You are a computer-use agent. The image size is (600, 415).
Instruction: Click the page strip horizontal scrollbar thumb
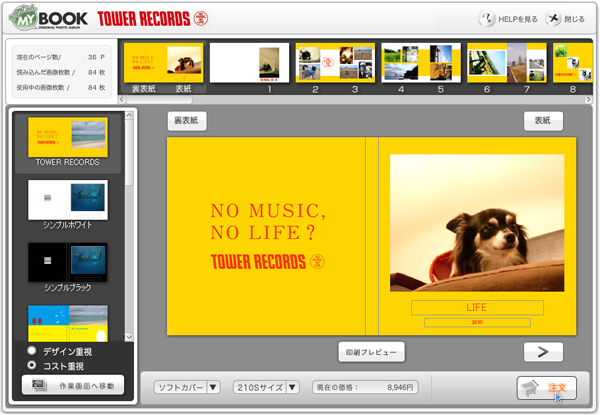coord(159,99)
